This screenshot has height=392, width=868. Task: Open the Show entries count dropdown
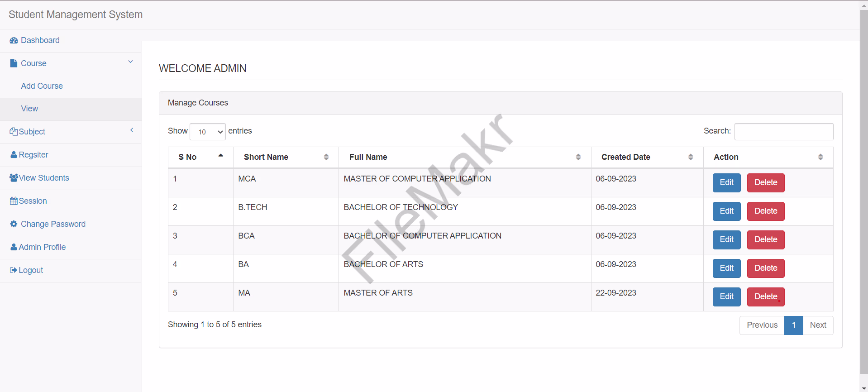(208, 132)
